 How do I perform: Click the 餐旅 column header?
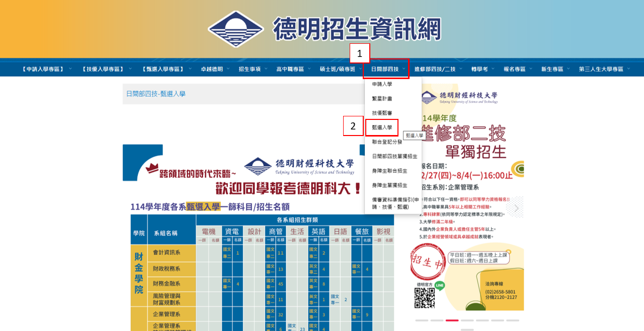point(362,231)
